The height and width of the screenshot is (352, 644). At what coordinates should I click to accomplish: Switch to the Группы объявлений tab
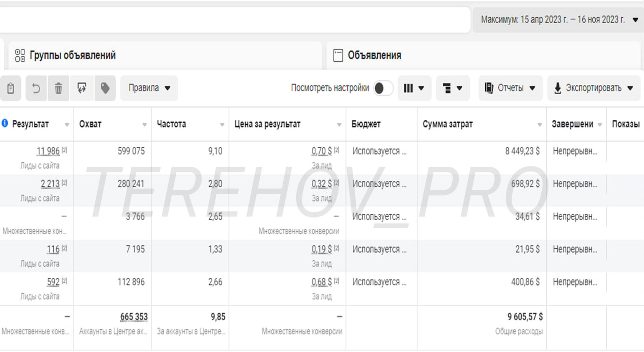[x=165, y=56]
